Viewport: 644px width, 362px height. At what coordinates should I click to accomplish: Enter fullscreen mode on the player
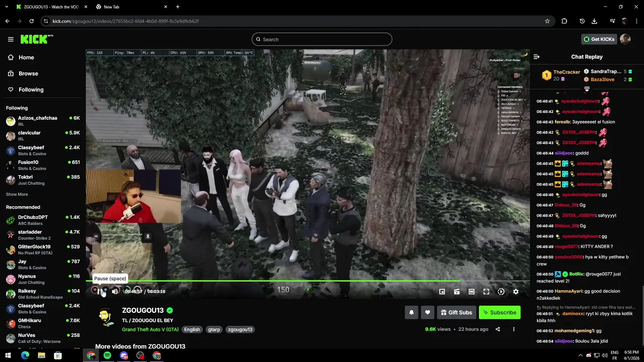(x=486, y=292)
